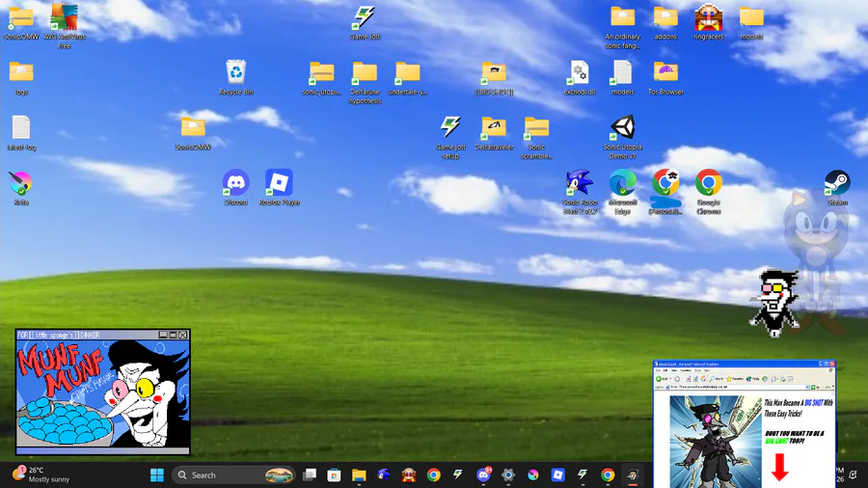
Task: Click the taskbar Search box
Action: tap(234, 474)
